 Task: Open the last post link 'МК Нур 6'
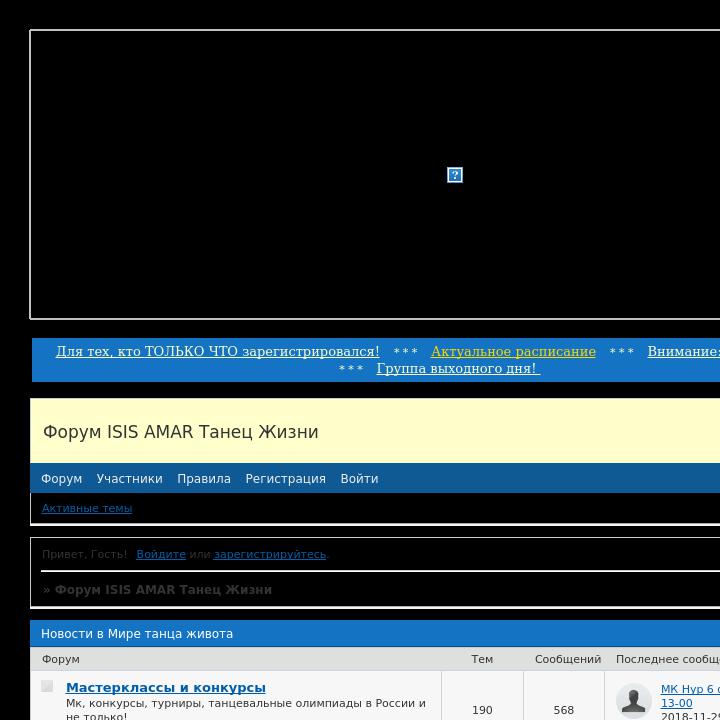click(690, 695)
